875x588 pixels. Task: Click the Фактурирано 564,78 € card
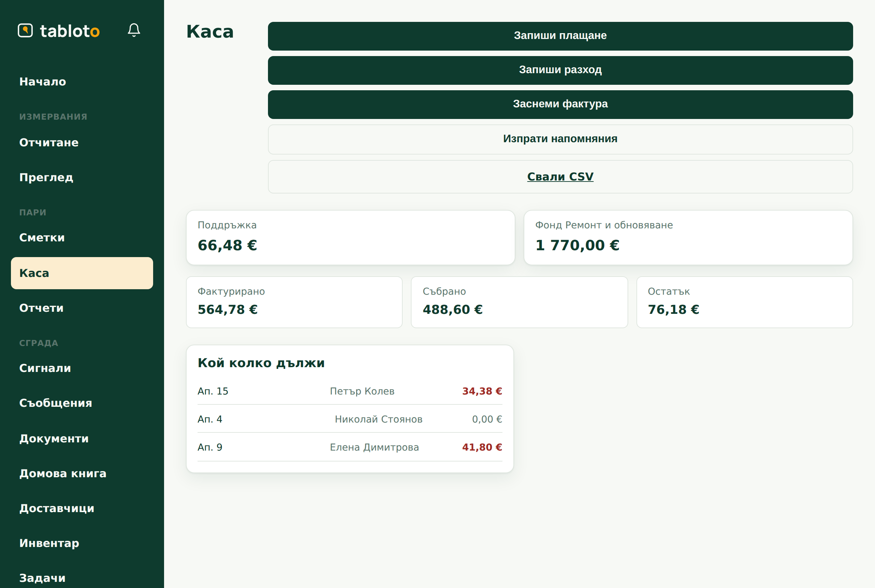point(294,302)
